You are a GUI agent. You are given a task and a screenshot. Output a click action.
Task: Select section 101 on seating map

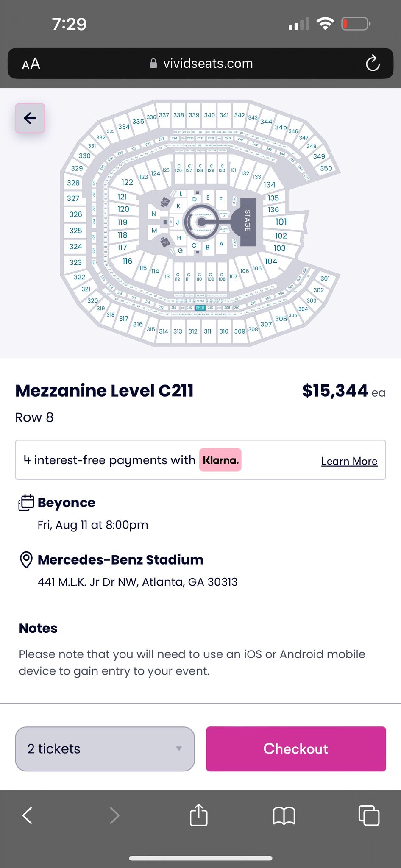tap(281, 222)
